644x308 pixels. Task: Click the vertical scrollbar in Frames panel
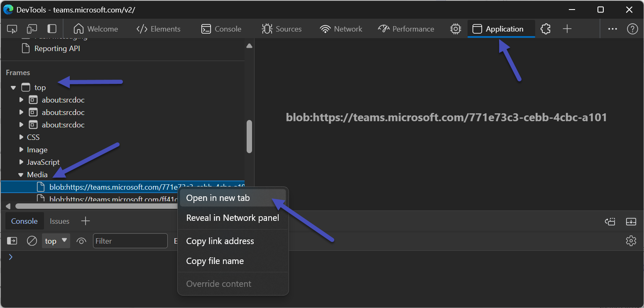249,137
